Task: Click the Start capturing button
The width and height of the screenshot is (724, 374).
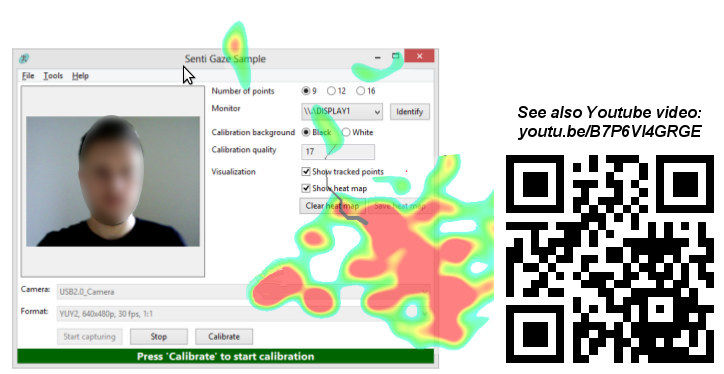Action: coord(90,337)
